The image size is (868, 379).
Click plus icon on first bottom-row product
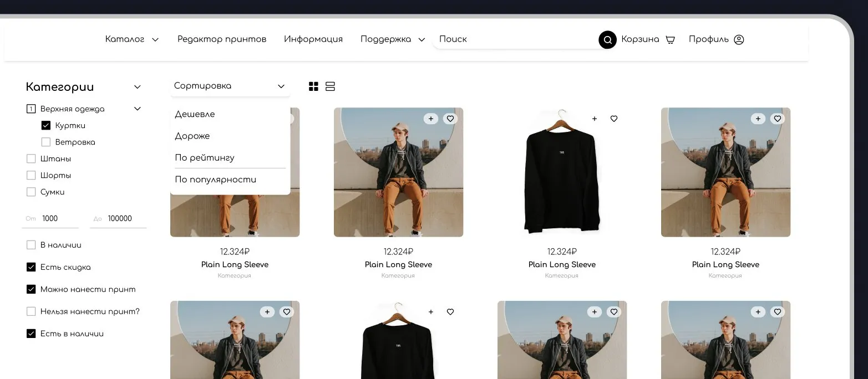pyautogui.click(x=267, y=312)
